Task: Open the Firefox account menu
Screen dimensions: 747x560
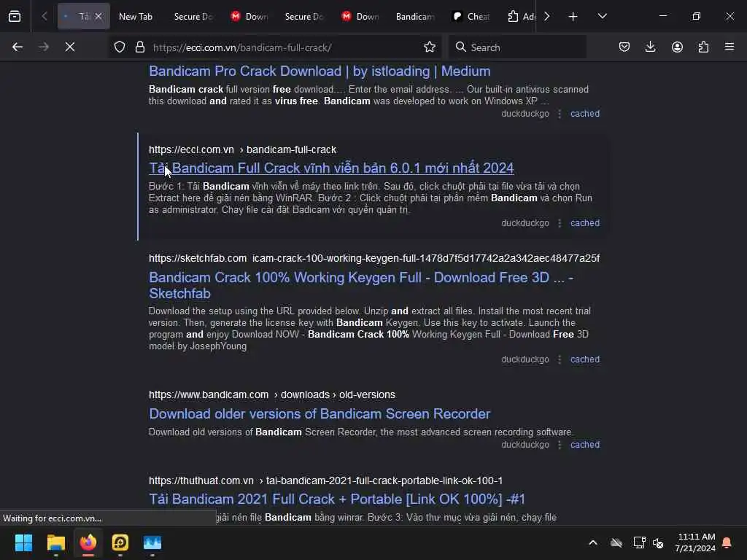Action: click(677, 47)
